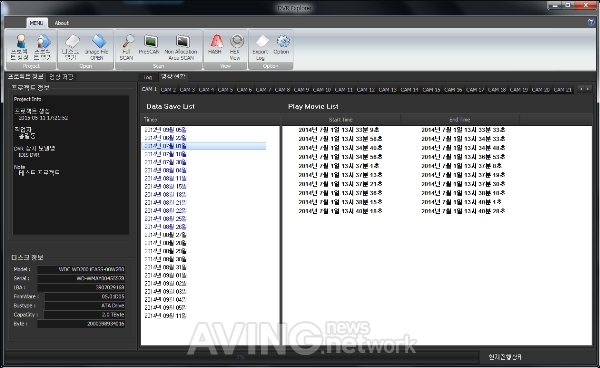Select the second tab in the left panel

[61, 77]
